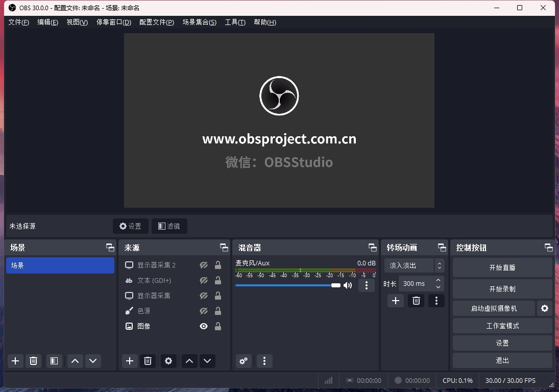
Task: Add a transition with the plus icon
Action: (x=395, y=301)
